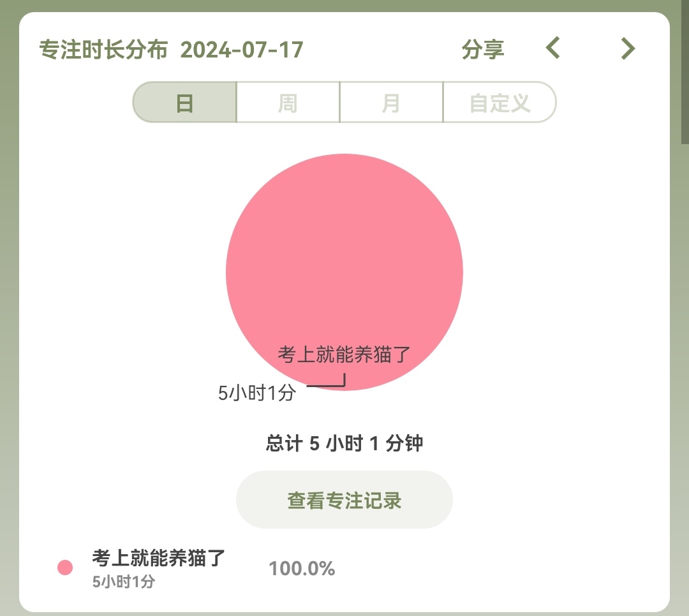689x616 pixels.
Task: Switch to the 周 week tab
Action: click(288, 102)
